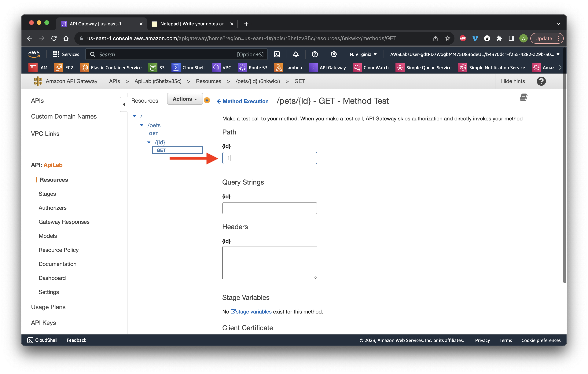
Task: Open Authorizers in ApiLab menu
Action: coord(53,208)
